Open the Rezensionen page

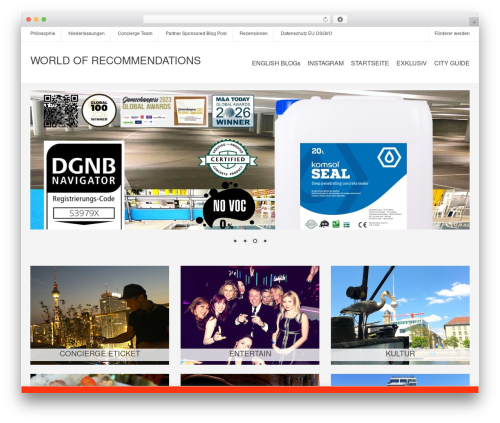point(253,33)
